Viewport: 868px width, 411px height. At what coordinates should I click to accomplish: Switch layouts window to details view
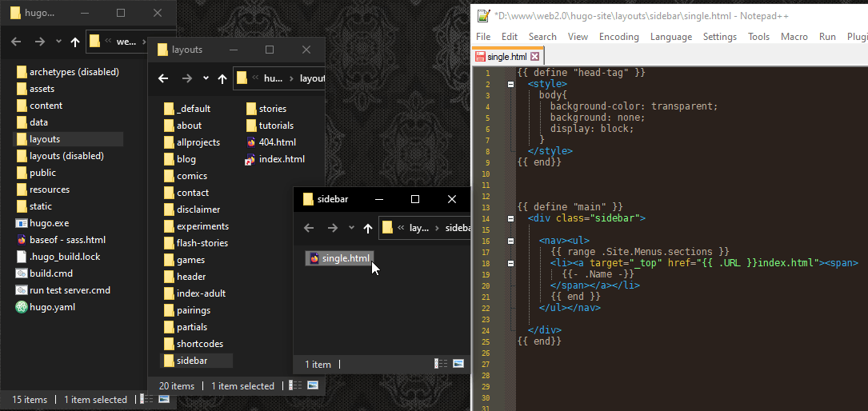pyautogui.click(x=295, y=385)
